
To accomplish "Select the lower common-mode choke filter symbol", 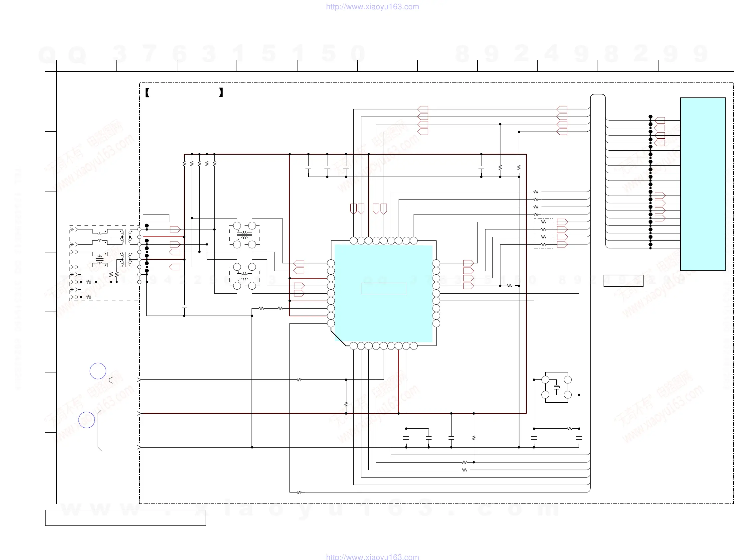I will coord(245,276).
